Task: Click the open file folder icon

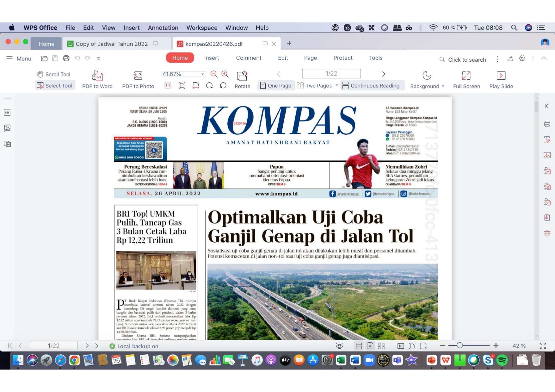Action: click(45, 58)
